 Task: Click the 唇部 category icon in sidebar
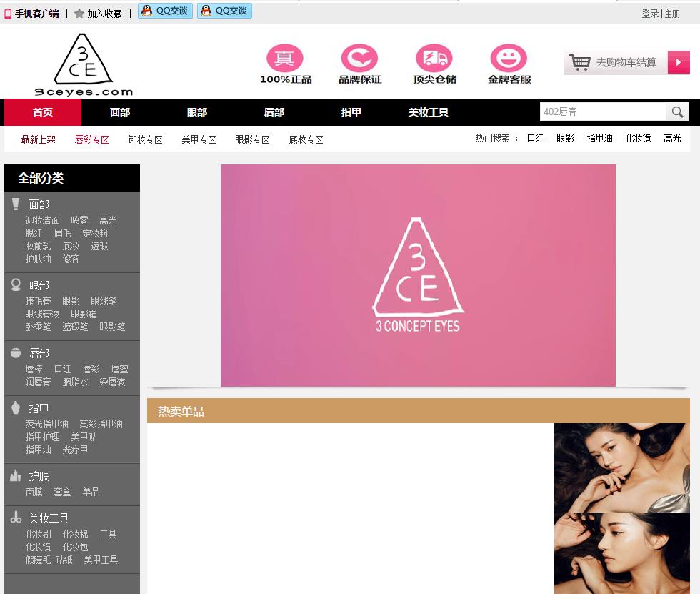pyautogui.click(x=16, y=353)
